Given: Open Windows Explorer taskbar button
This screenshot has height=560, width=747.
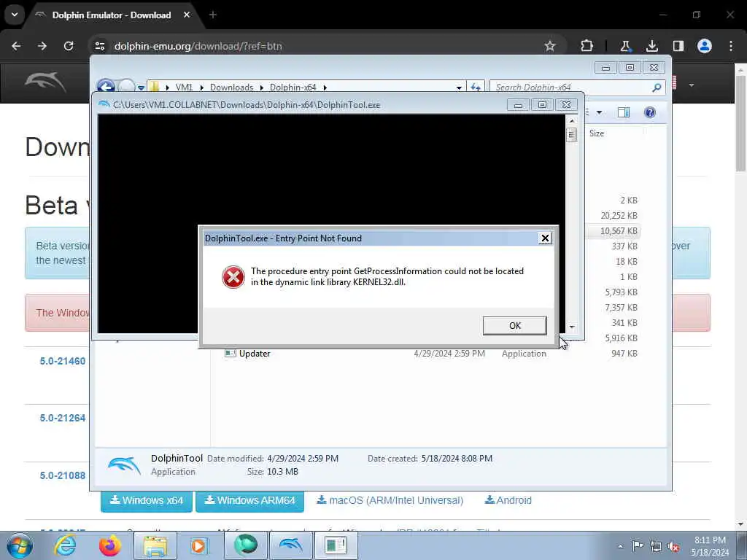Looking at the screenshot, I should point(155,545).
